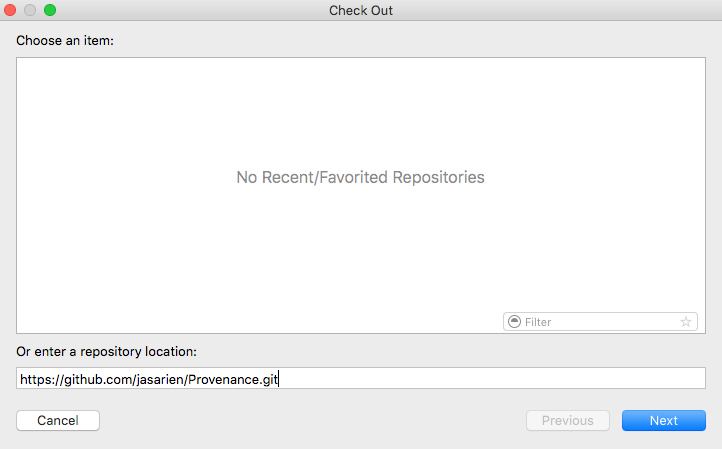Minimize the Check Out window with yellow button
The width and height of the screenshot is (722, 449).
(31, 10)
